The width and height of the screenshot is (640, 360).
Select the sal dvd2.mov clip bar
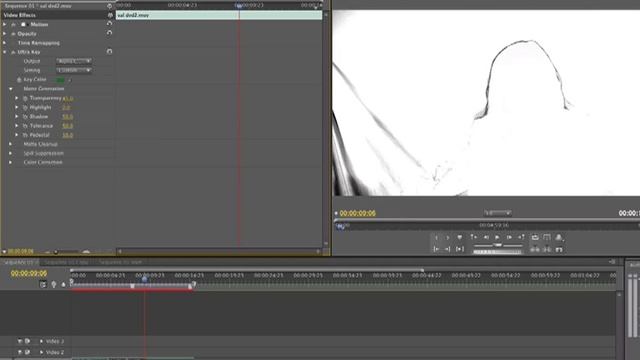[x=219, y=15]
